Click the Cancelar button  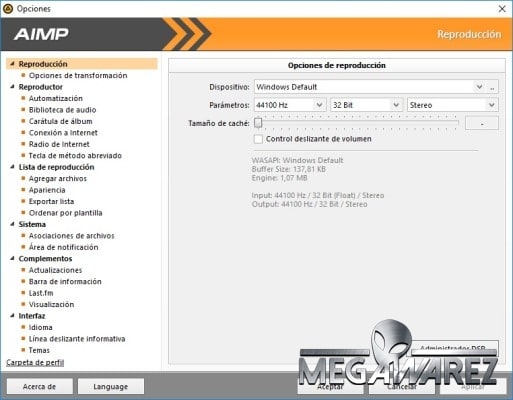[x=401, y=387]
